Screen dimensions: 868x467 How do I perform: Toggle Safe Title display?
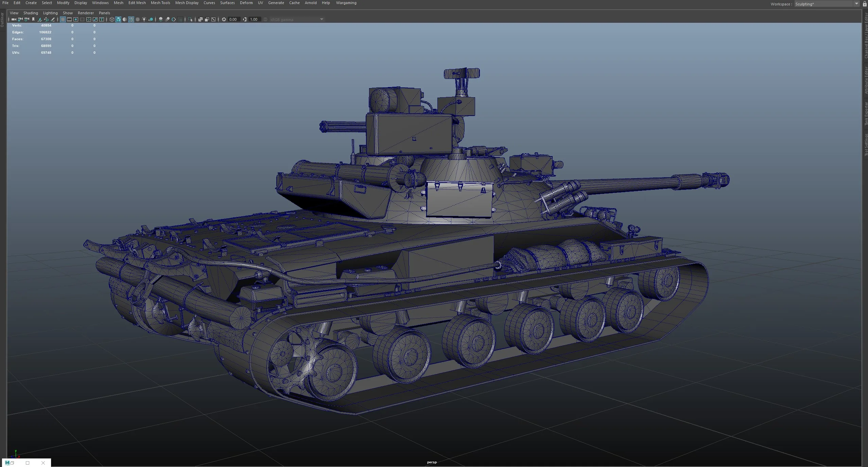[102, 19]
